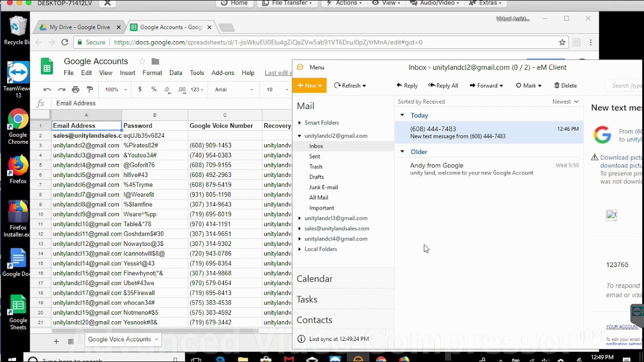644x362 pixels.
Task: Open the Format menu in Sheets
Action: (152, 73)
